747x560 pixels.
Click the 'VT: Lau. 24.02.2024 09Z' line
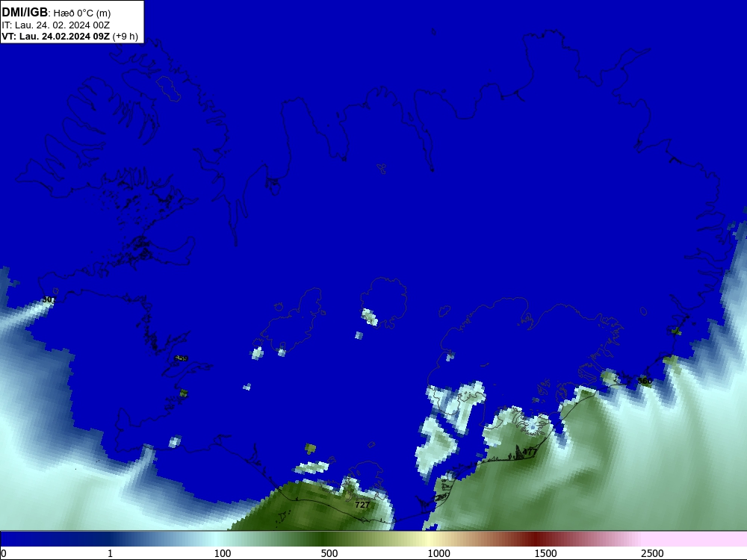coord(56,37)
